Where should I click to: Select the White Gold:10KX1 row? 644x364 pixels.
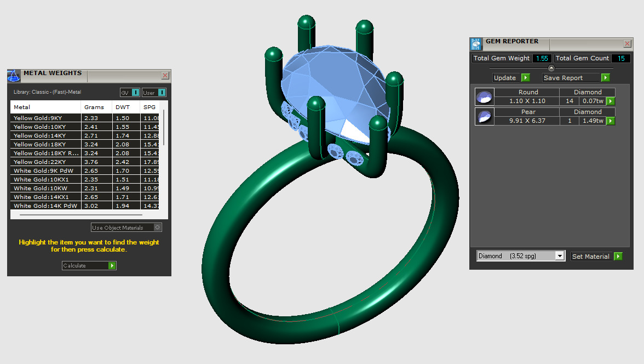84,179
